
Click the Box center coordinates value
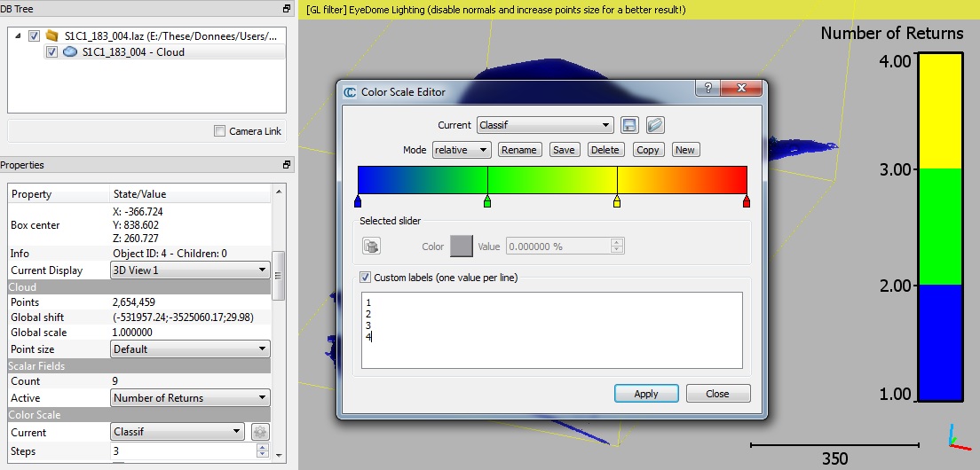136,224
